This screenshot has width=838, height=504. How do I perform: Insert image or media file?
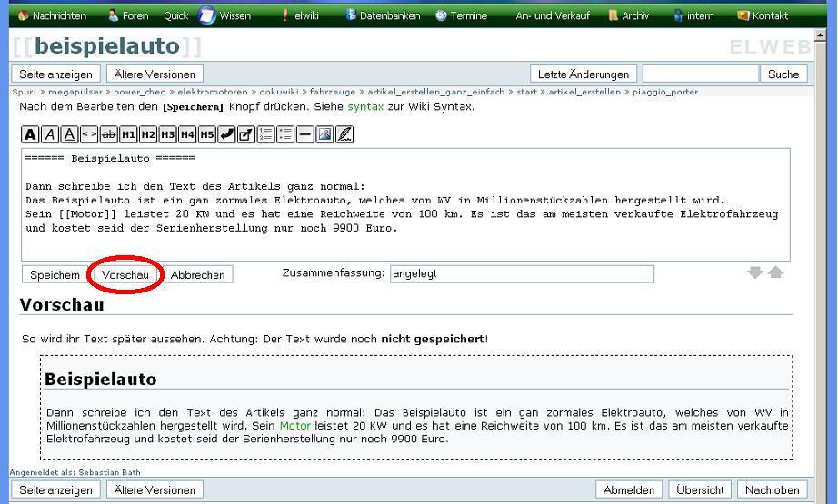[x=324, y=134]
